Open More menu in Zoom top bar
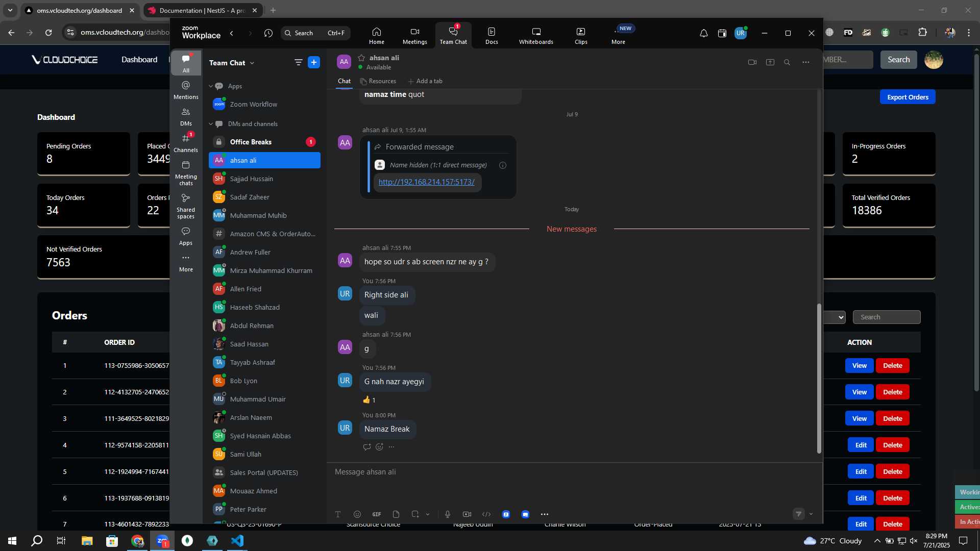 [618, 36]
